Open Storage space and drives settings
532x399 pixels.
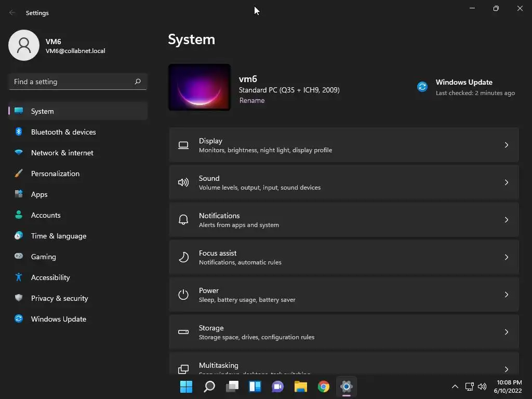coord(344,332)
